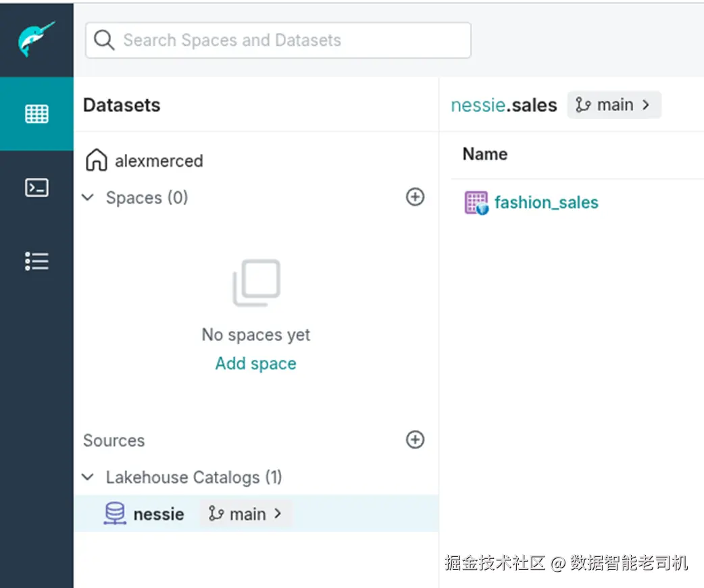Click the nessie breadcrumb link in header
The height and width of the screenshot is (588, 704).
click(477, 105)
